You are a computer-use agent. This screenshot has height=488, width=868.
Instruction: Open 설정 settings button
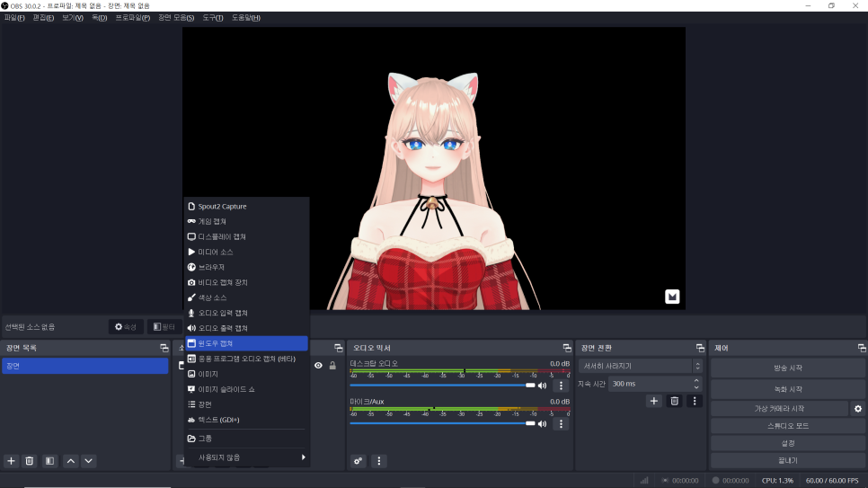tap(788, 443)
